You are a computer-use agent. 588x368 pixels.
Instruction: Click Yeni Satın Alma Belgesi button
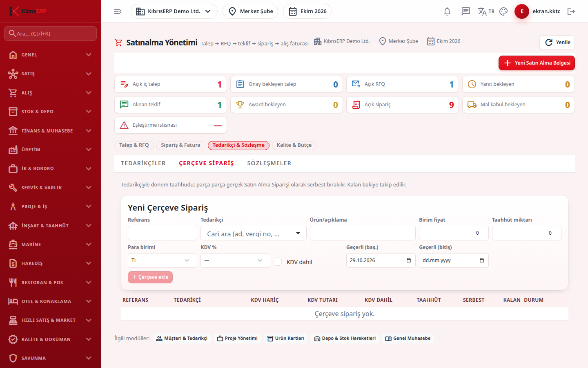537,63
